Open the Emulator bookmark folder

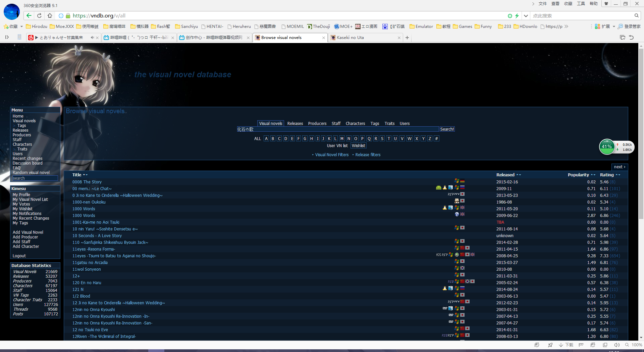(421, 27)
